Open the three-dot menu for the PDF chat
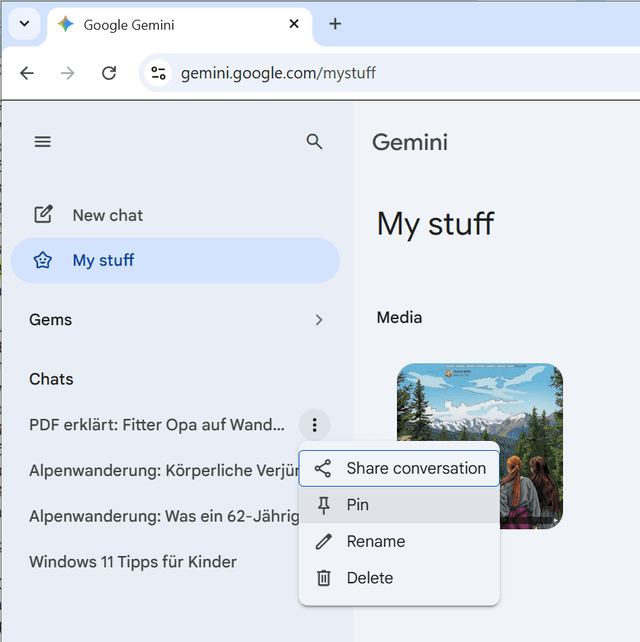This screenshot has width=640, height=642. pyautogui.click(x=314, y=425)
